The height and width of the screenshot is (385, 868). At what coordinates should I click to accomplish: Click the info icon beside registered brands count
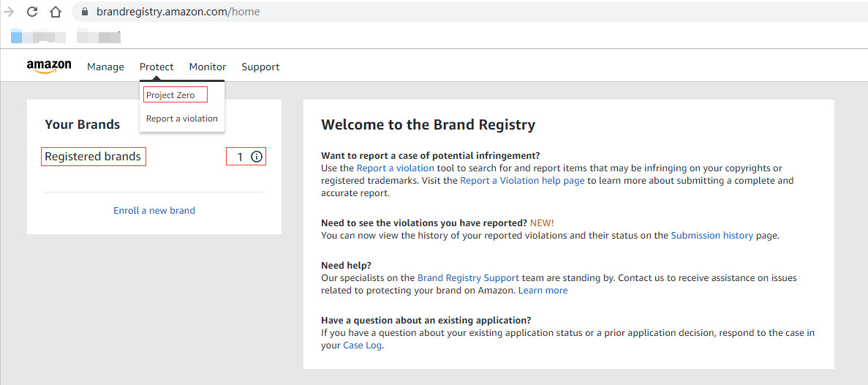[256, 157]
